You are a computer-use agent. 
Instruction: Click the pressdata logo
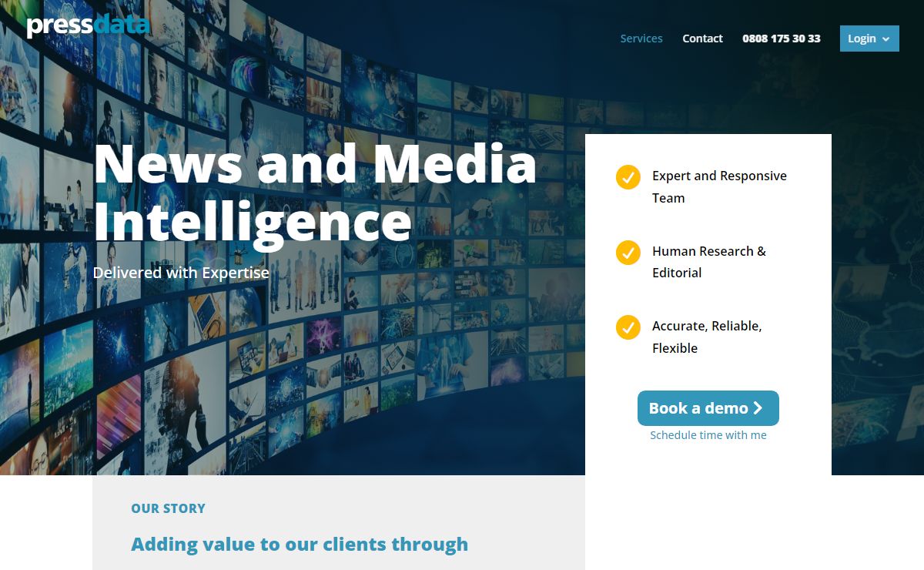coord(88,25)
